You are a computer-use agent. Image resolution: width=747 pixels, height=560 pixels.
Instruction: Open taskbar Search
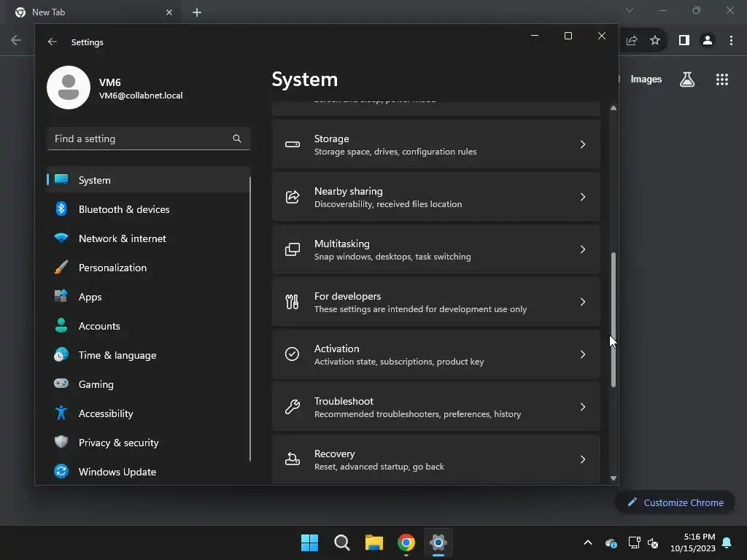point(342,542)
